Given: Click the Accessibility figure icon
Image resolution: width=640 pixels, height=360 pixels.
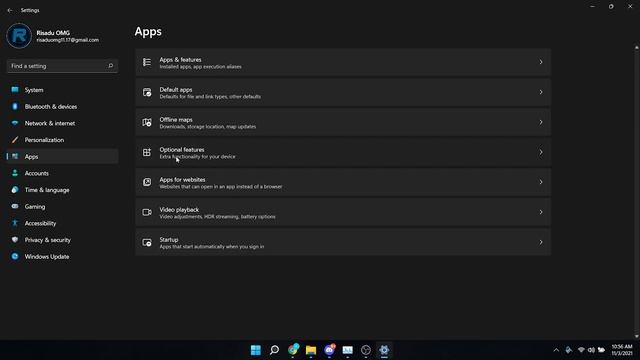Looking at the screenshot, I should pyautogui.click(x=15, y=223).
